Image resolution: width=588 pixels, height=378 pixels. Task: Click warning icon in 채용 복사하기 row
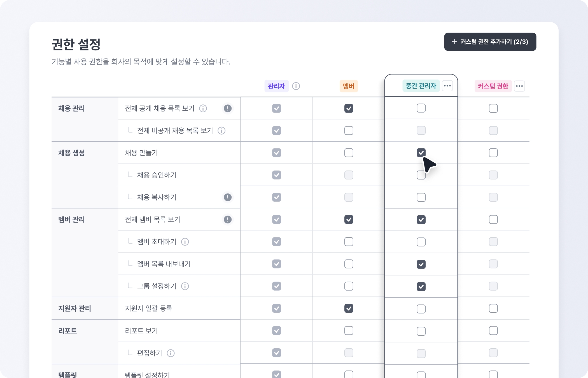(228, 197)
